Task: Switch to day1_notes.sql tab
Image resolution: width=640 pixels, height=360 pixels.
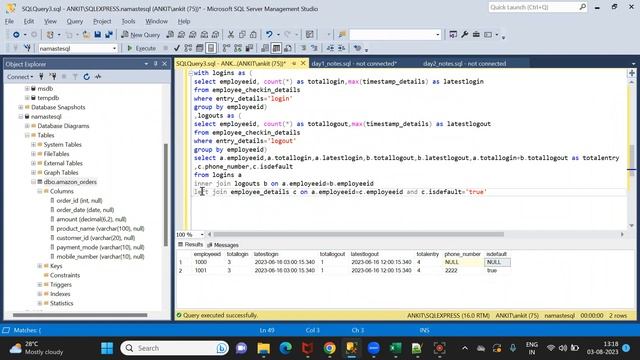Action: [x=354, y=64]
